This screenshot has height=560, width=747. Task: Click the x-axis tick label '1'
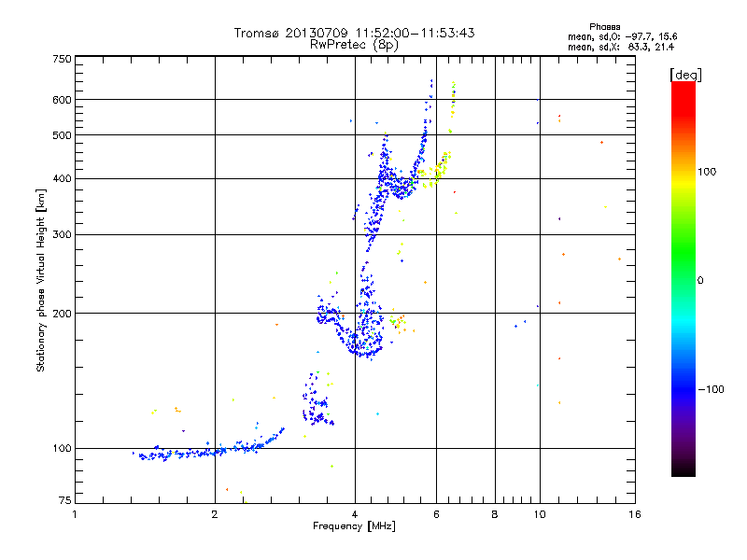(x=75, y=514)
